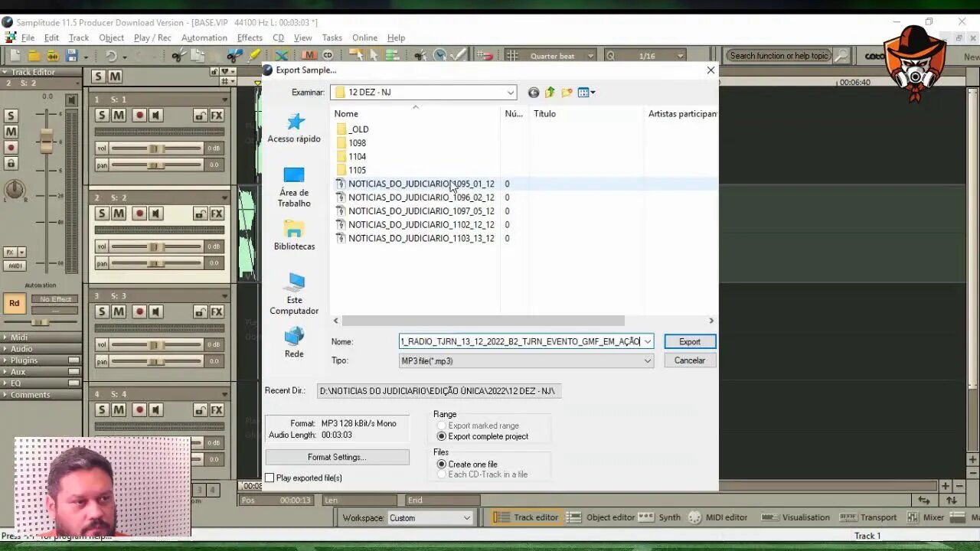The width and height of the screenshot is (980, 551).
Task: Arm record on track 1
Action: click(x=139, y=116)
